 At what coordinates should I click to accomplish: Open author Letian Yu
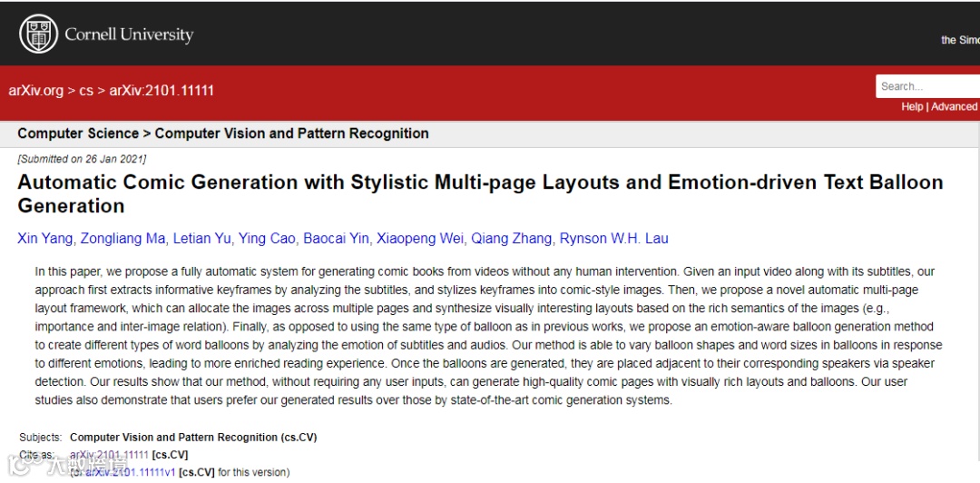[202, 239]
